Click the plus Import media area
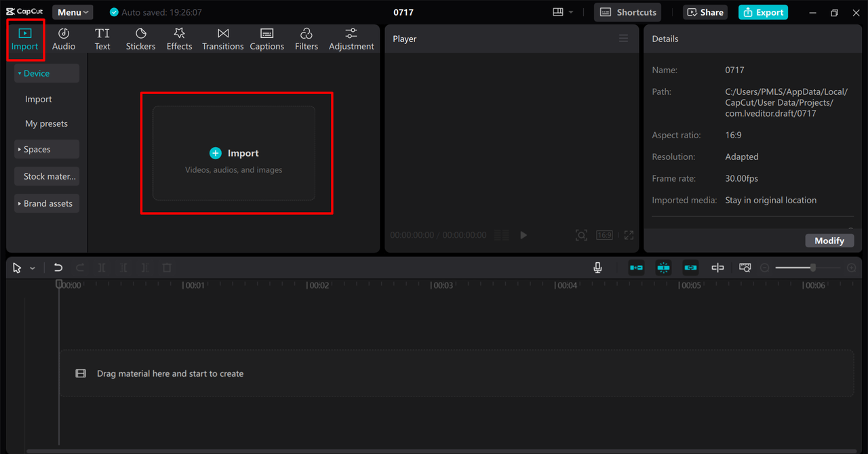 234,153
